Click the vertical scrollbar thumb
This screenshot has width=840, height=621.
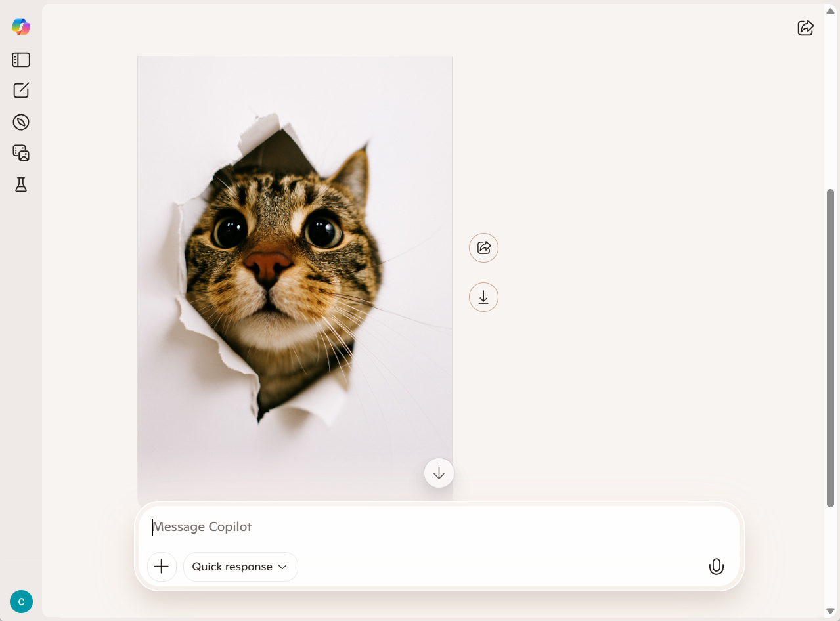click(x=830, y=348)
